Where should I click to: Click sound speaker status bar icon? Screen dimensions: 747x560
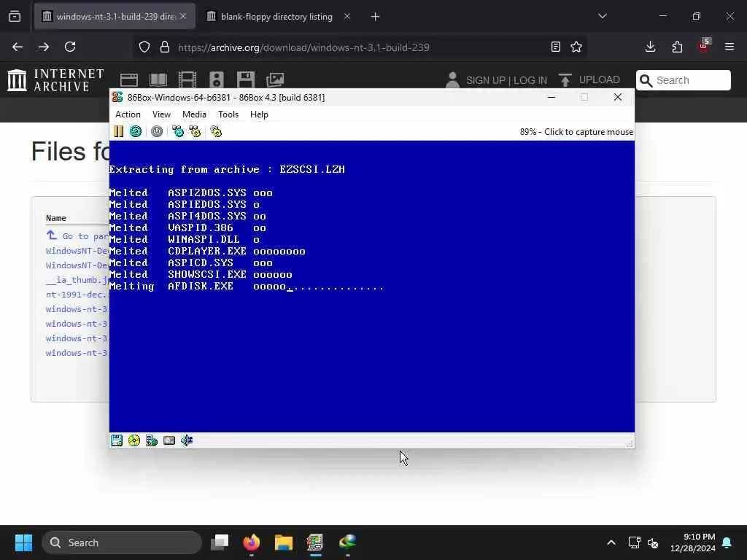pos(187,440)
